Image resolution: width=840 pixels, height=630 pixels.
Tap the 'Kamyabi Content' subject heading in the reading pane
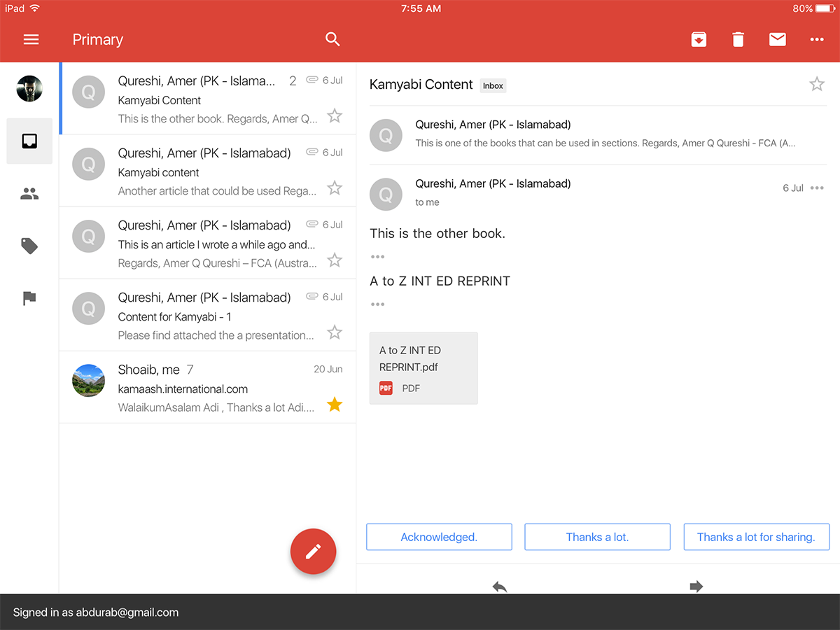pos(421,85)
